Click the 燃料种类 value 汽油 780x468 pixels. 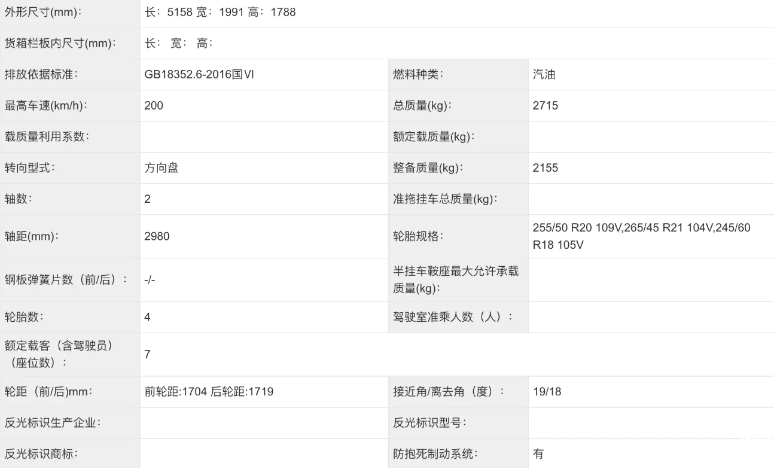(x=546, y=74)
